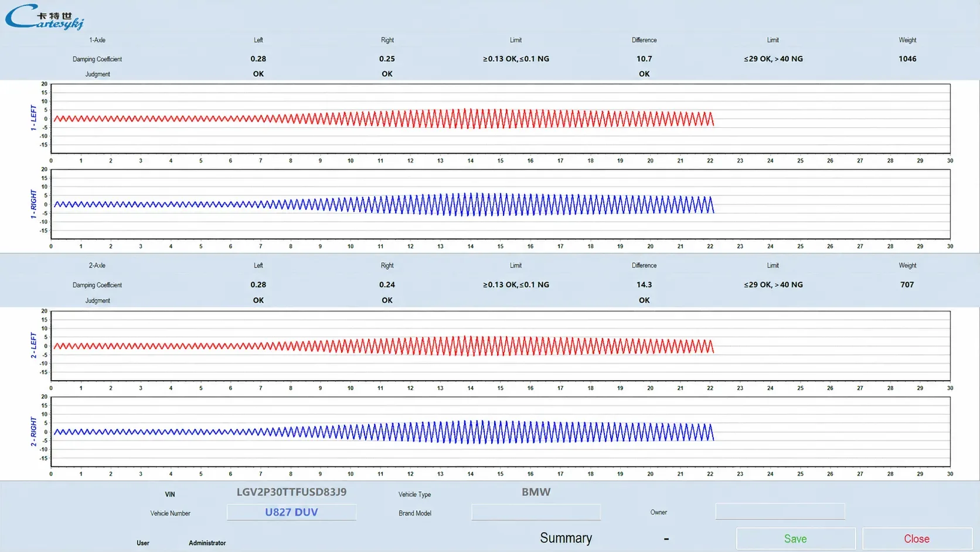Click the Vehicle Number field U827 DUV
This screenshot has width=980, height=552.
(291, 512)
